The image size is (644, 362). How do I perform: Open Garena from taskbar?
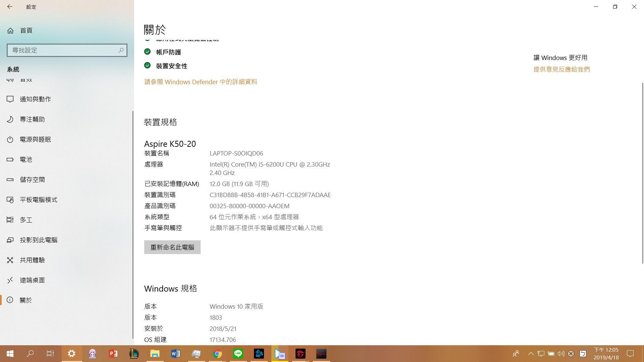(x=301, y=354)
